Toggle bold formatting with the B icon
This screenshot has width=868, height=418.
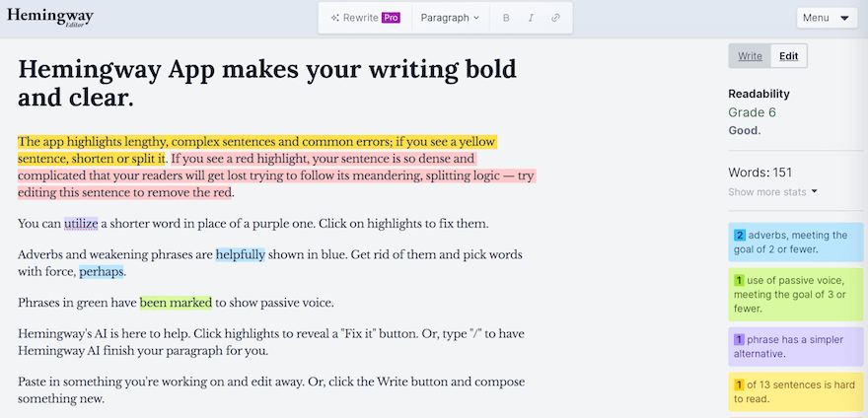506,18
